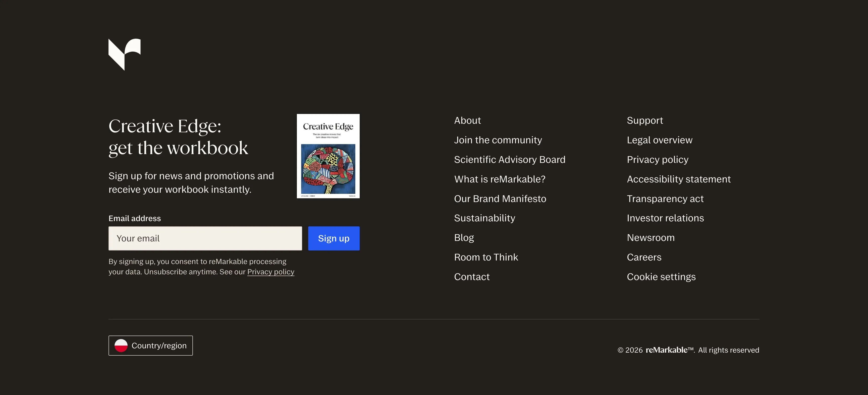Go to Room to Think
This screenshot has width=868, height=395.
(x=486, y=257)
